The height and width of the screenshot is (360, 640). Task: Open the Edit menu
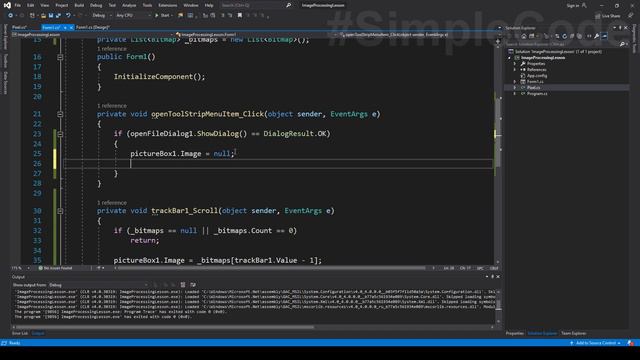tap(31, 5)
